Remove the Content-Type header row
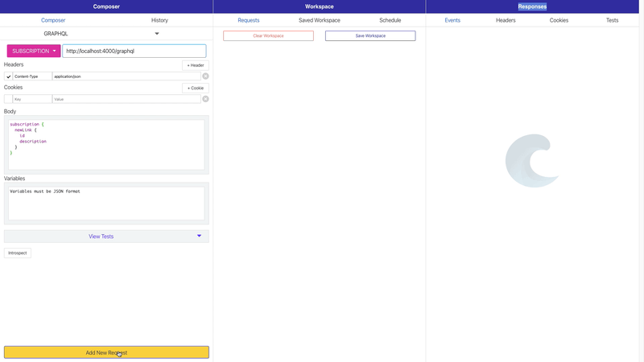The image size is (644, 362). [205, 76]
